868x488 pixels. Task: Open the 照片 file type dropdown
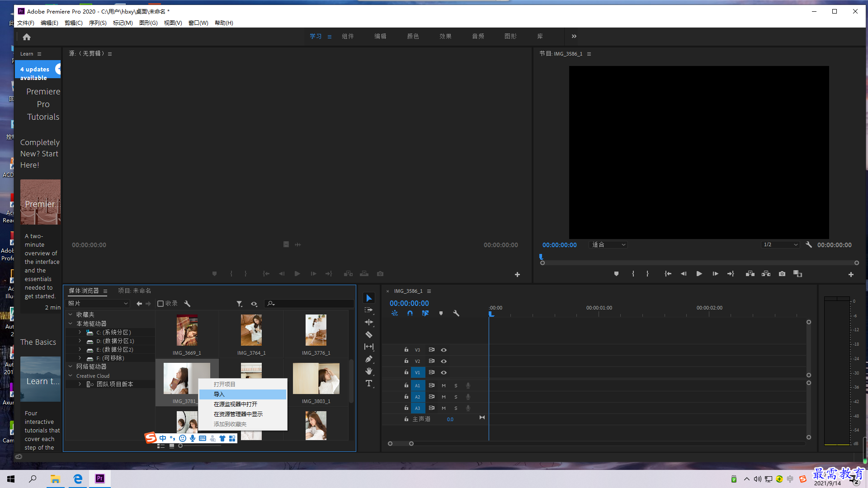(x=98, y=304)
